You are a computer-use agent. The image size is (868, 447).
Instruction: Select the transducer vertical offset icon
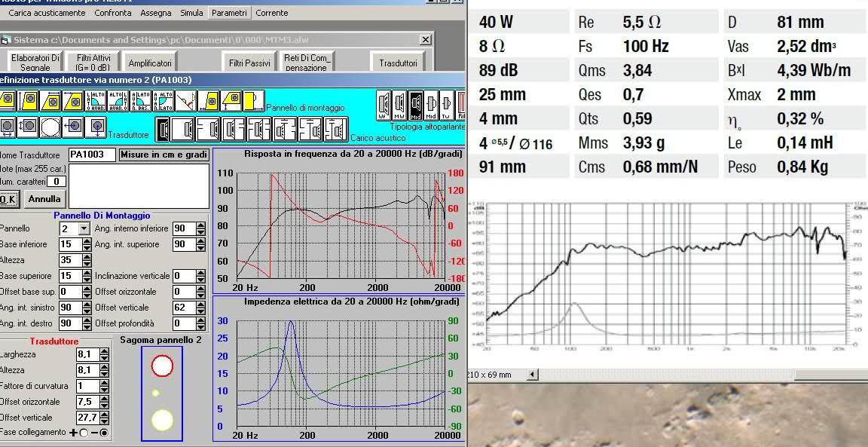point(95,127)
